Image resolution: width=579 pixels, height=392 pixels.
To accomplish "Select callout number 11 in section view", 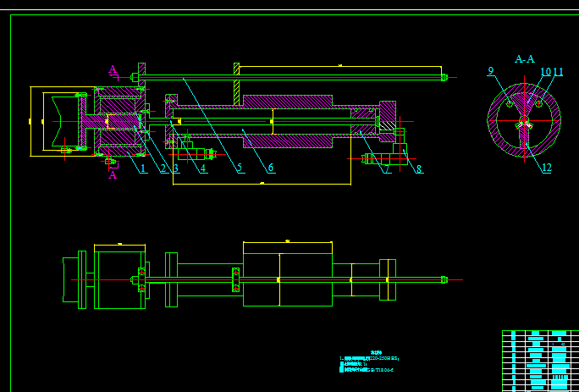I will 558,72.
